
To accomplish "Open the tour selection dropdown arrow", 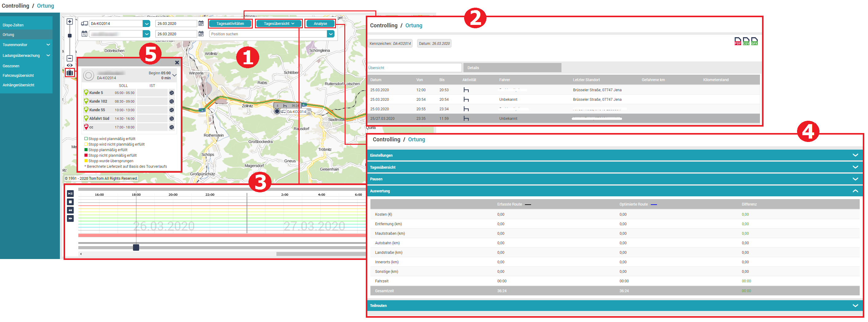I will (146, 34).
